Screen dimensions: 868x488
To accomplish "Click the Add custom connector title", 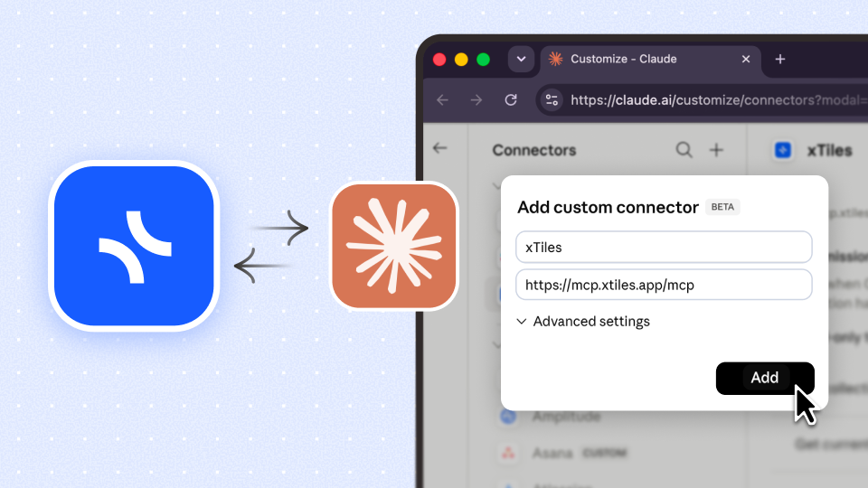I will coord(608,208).
